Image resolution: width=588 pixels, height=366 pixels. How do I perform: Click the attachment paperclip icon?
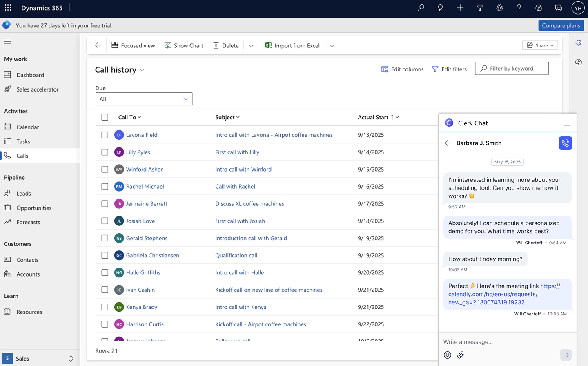(x=461, y=355)
